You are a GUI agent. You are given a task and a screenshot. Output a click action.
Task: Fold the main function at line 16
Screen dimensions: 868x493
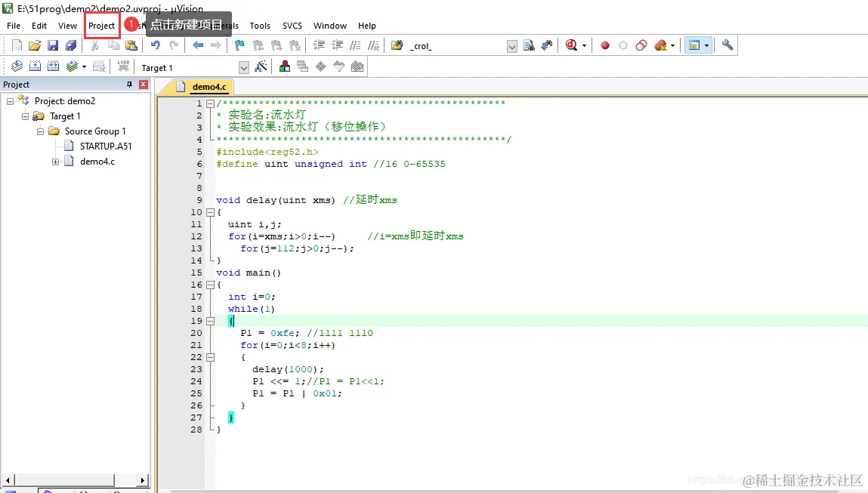click(x=210, y=285)
